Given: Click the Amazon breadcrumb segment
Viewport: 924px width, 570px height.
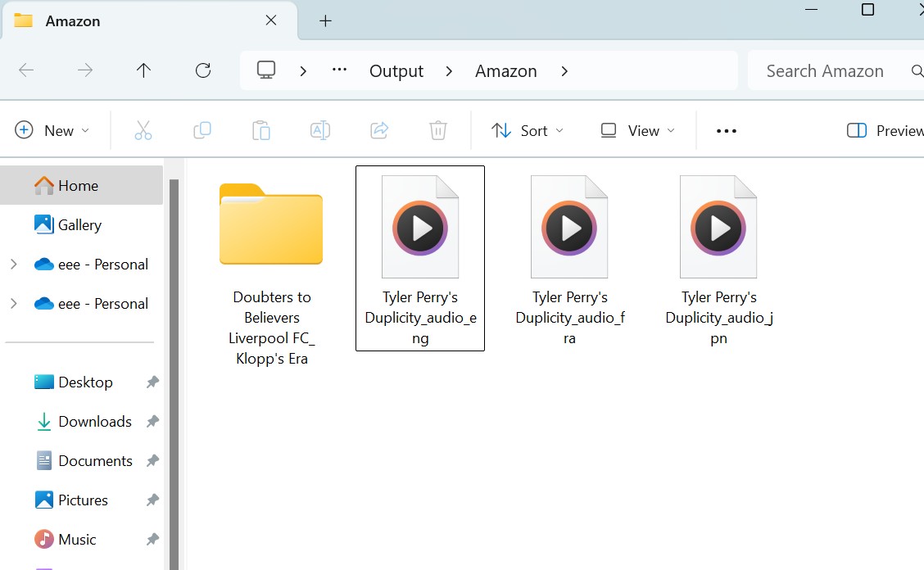Looking at the screenshot, I should pyautogui.click(x=505, y=70).
